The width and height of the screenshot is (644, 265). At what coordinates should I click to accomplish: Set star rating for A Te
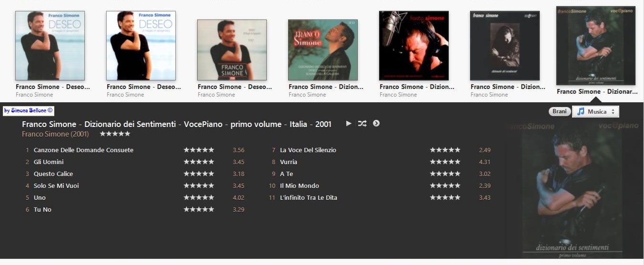coord(445,174)
